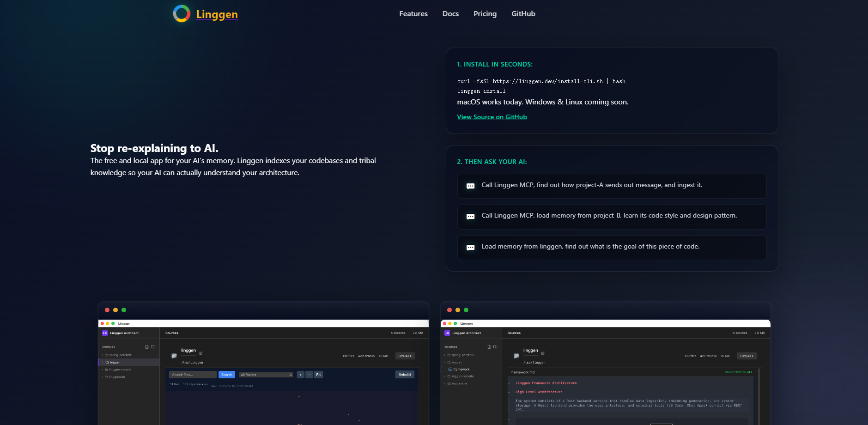Click chat bubble icon beside 'Load memory' prompt

coord(470,248)
